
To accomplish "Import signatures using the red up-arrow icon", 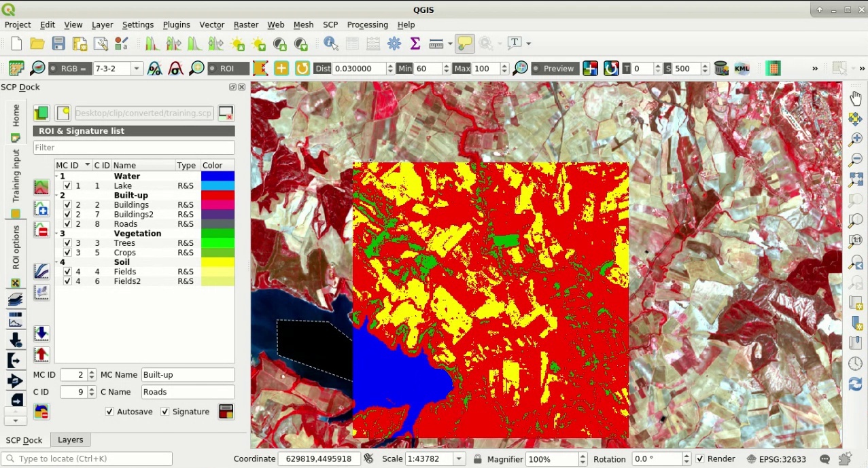I will [41, 354].
